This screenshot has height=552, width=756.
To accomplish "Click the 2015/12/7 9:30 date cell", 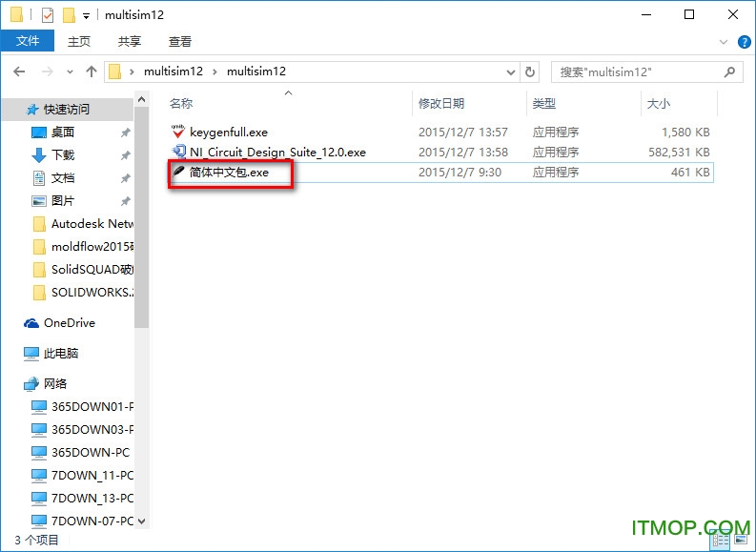I will (460, 173).
